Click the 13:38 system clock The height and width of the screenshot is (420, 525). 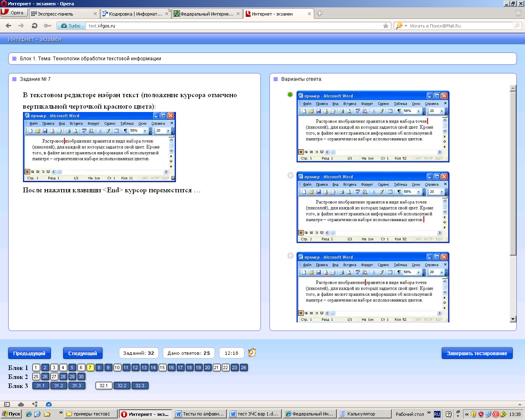click(x=515, y=414)
